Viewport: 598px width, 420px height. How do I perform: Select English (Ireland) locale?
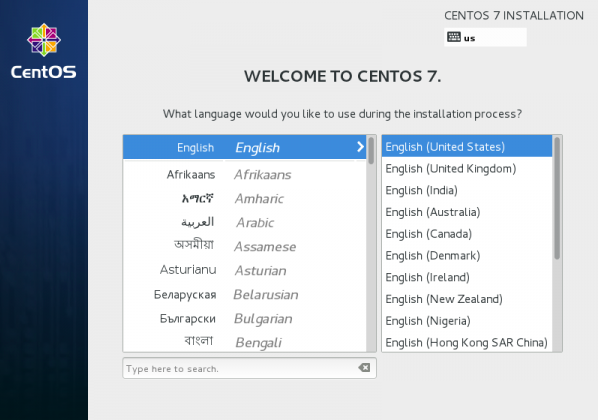pos(467,277)
